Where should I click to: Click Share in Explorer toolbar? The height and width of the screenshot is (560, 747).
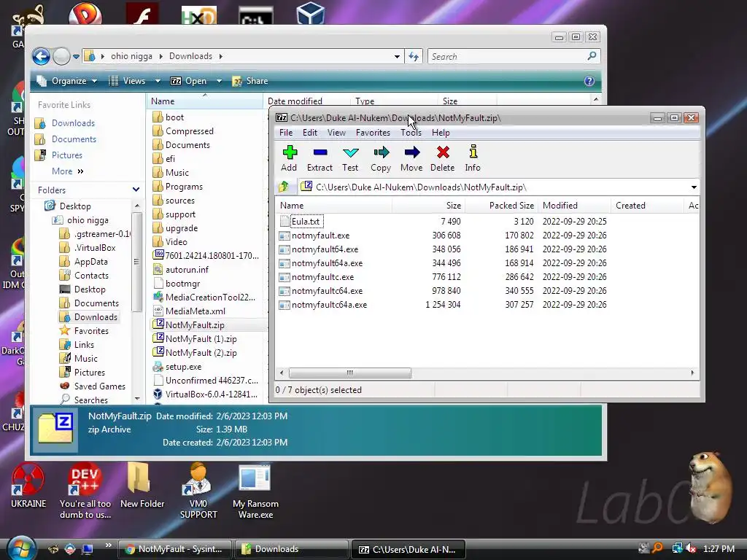point(250,81)
